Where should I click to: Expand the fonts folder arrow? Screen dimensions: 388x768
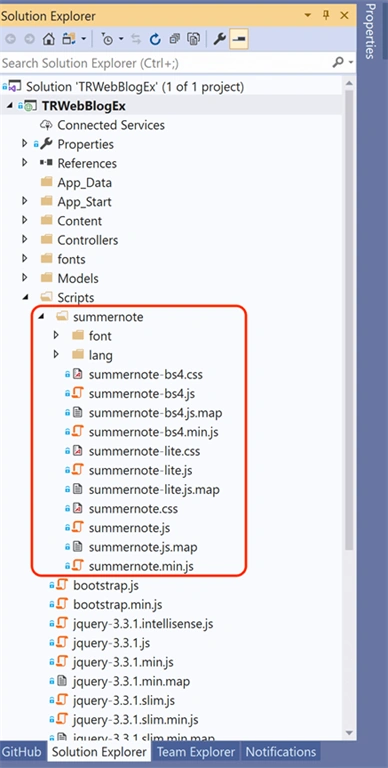pos(25,259)
